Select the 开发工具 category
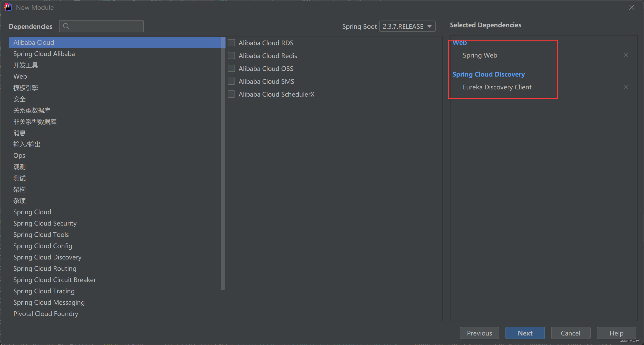644x345 pixels. [115, 65]
